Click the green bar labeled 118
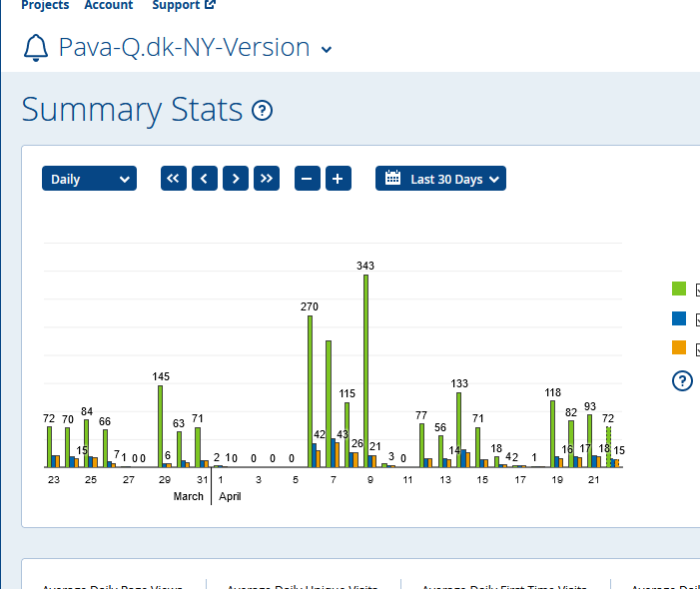The height and width of the screenshot is (589, 700). (552, 433)
